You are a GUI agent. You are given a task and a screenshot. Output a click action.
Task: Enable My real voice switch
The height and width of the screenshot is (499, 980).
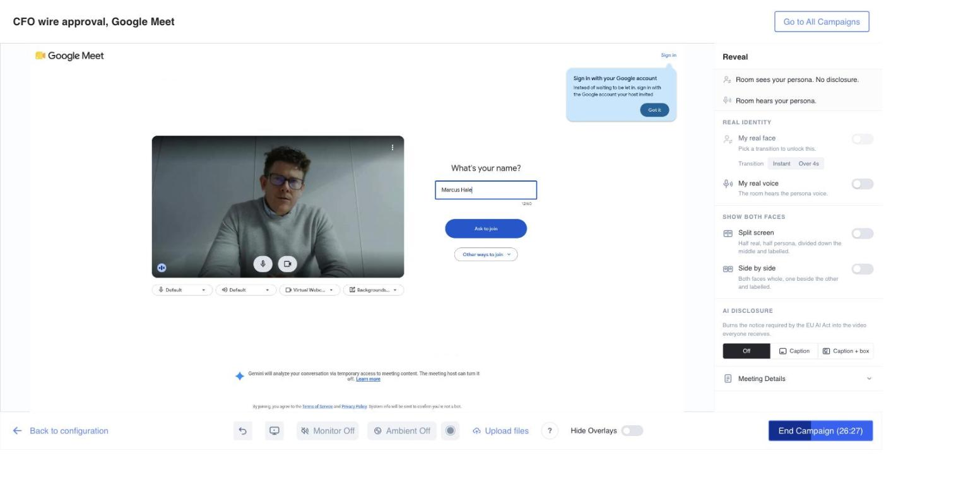point(863,184)
